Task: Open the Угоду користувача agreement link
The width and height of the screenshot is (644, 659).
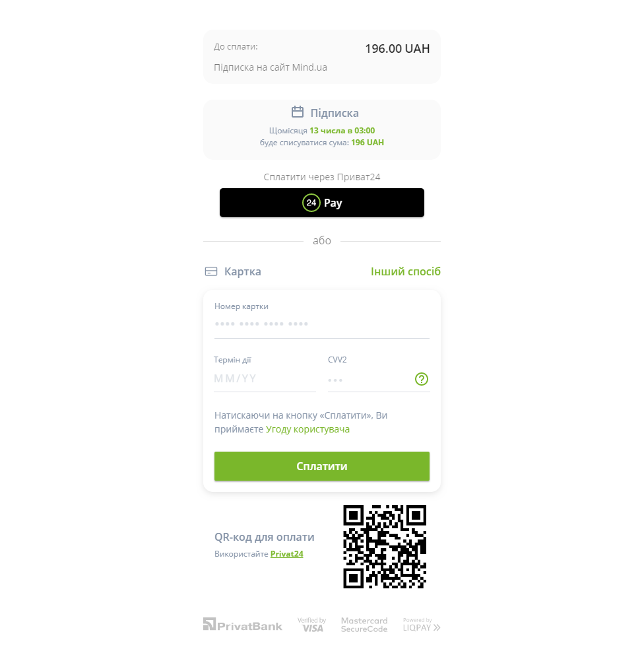Action: pyautogui.click(x=307, y=429)
